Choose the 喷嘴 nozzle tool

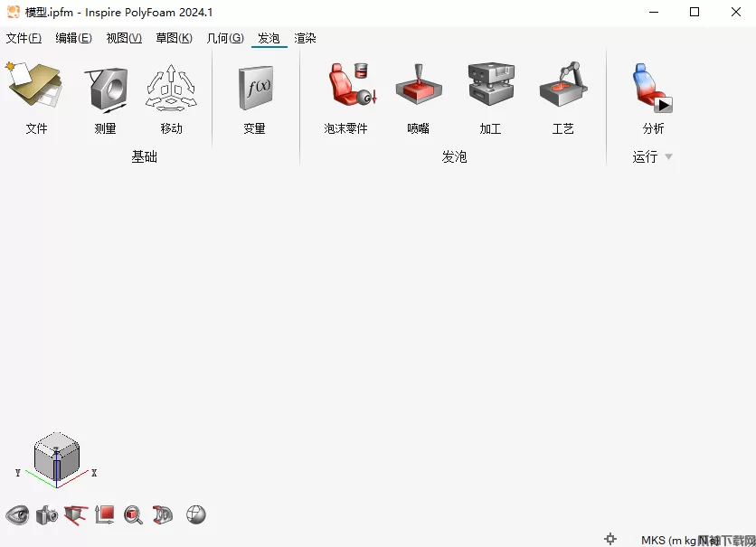[418, 85]
